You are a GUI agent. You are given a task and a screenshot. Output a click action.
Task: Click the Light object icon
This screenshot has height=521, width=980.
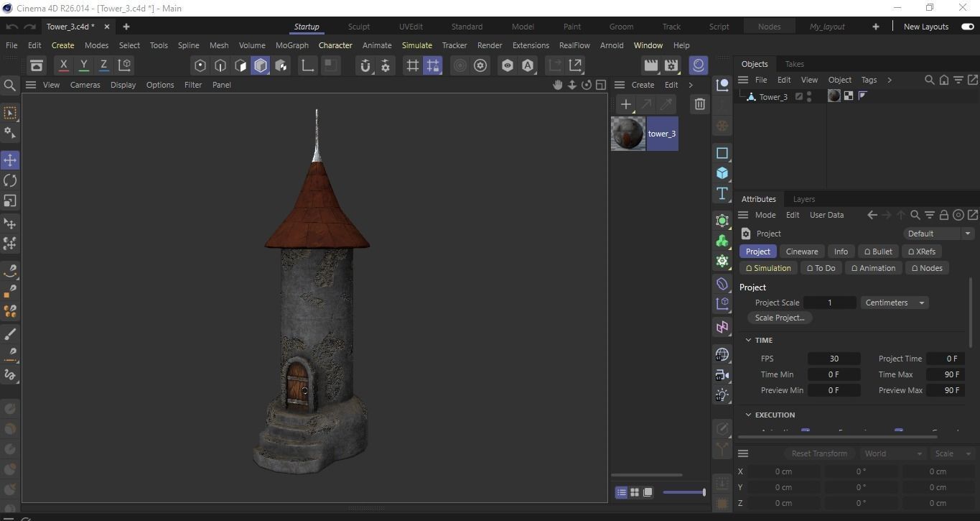[722, 395]
